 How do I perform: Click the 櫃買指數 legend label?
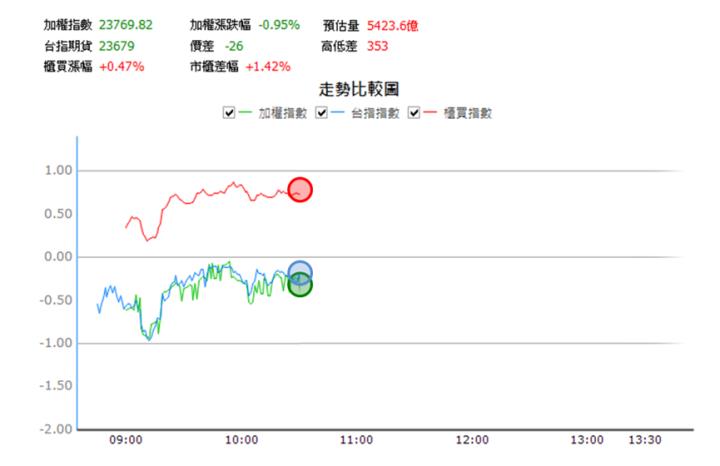(x=467, y=113)
